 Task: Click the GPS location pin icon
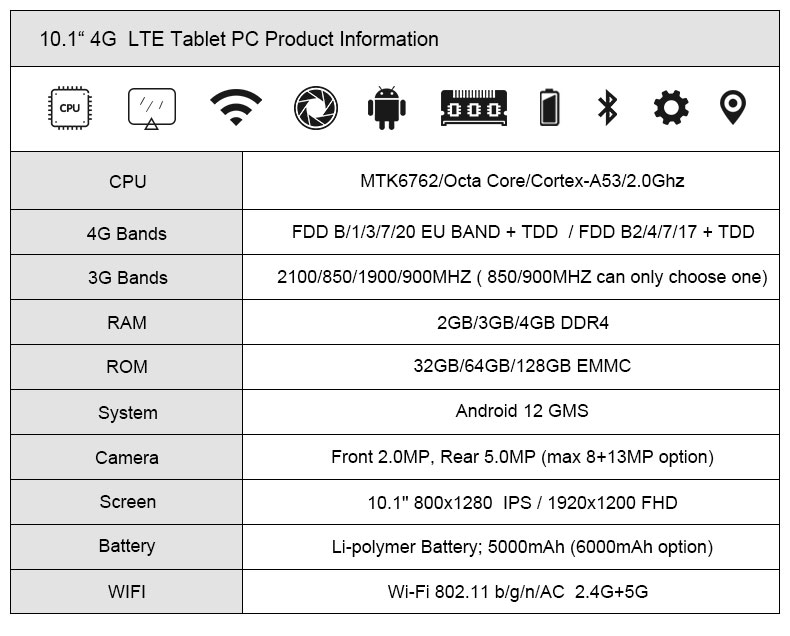click(x=733, y=107)
